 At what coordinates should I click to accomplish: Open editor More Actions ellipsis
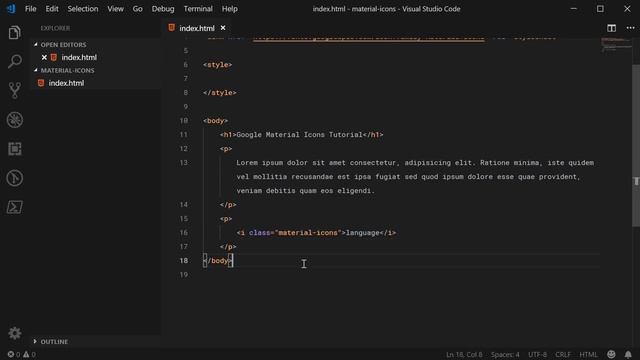point(630,28)
